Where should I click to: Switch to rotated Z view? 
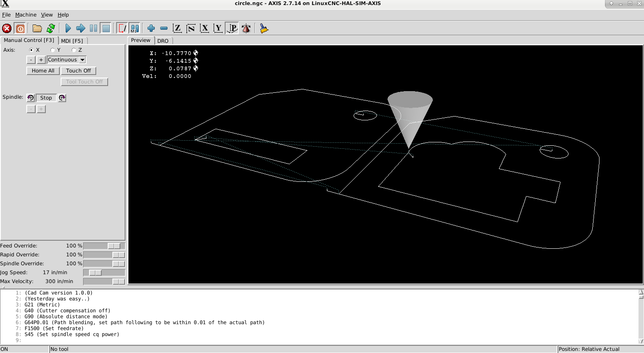point(191,28)
